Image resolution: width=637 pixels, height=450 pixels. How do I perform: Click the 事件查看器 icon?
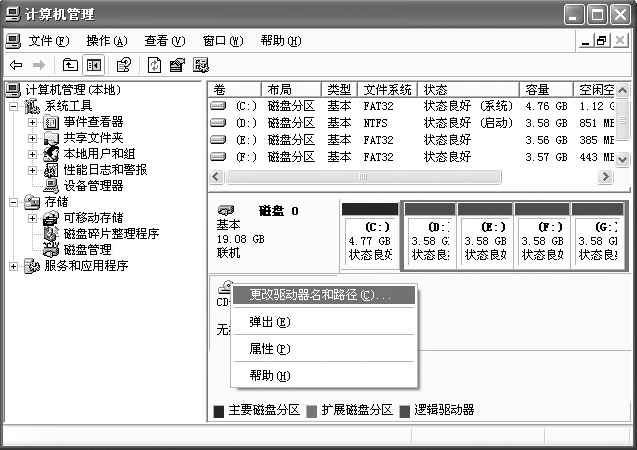click(x=51, y=122)
